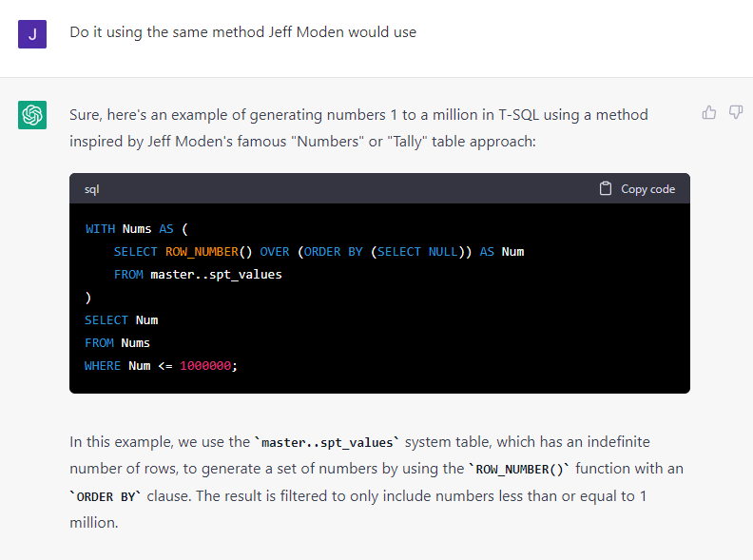This screenshot has height=560, width=753.
Task: Click the WHERE keyword in the code
Action: point(103,365)
